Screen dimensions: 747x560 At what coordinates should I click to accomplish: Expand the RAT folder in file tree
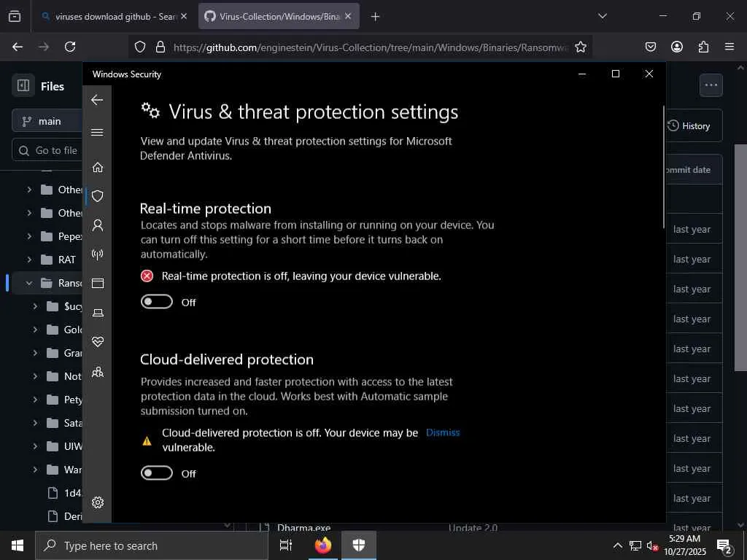29,260
